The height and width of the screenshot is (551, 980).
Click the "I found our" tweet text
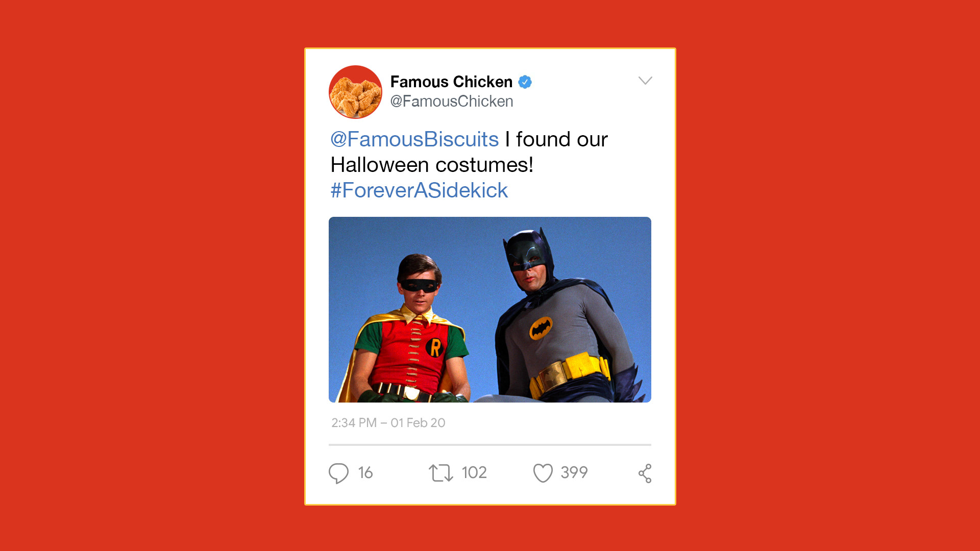(556, 139)
